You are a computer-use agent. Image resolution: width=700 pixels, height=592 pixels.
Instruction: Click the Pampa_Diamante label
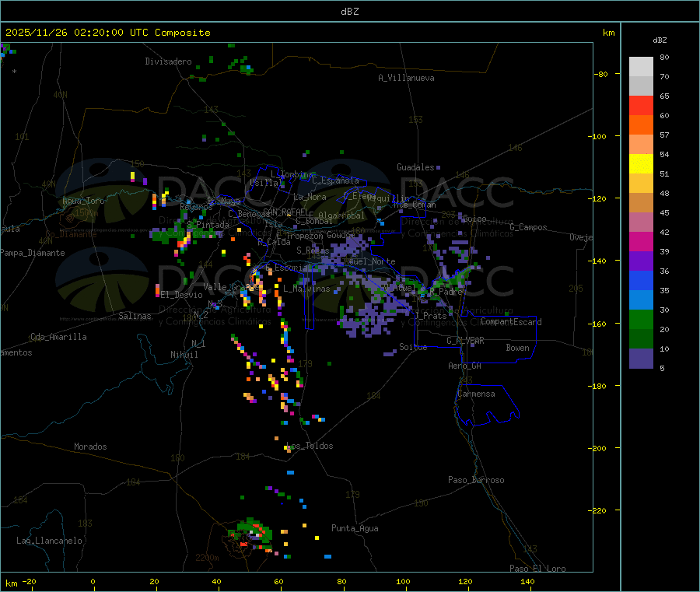point(32,253)
